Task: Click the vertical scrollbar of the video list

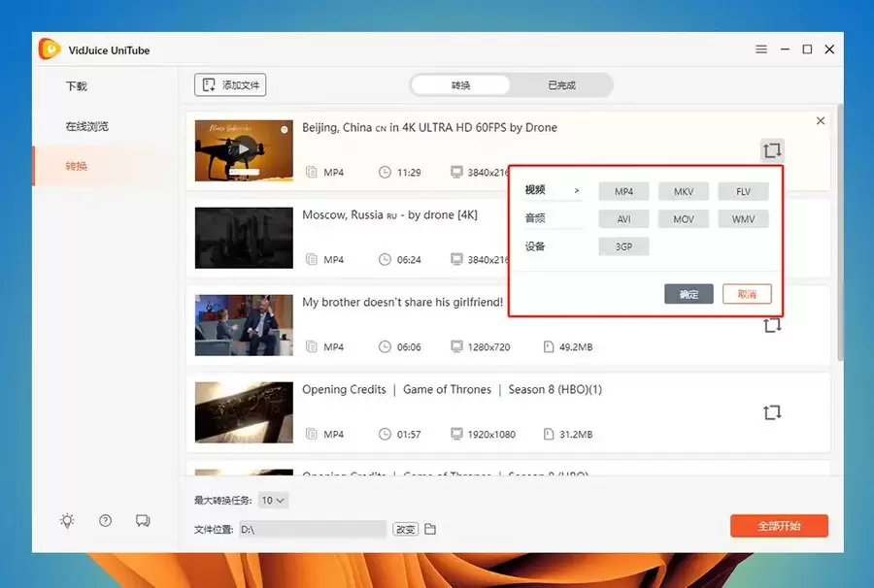Action: tap(840, 233)
